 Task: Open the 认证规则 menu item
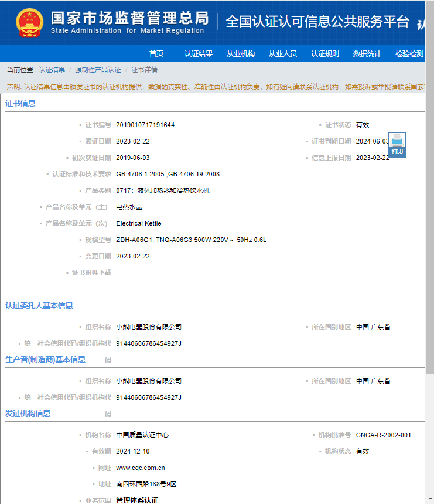point(325,54)
